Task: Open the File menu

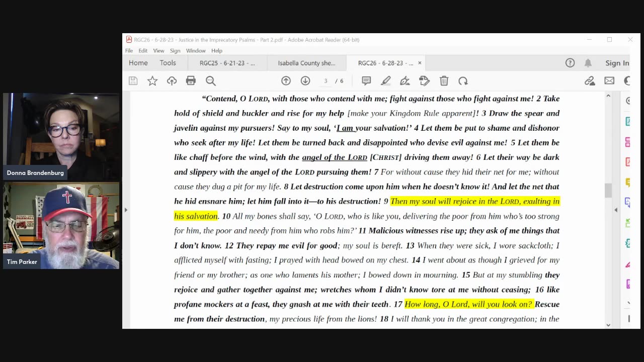Action: pyautogui.click(x=129, y=51)
